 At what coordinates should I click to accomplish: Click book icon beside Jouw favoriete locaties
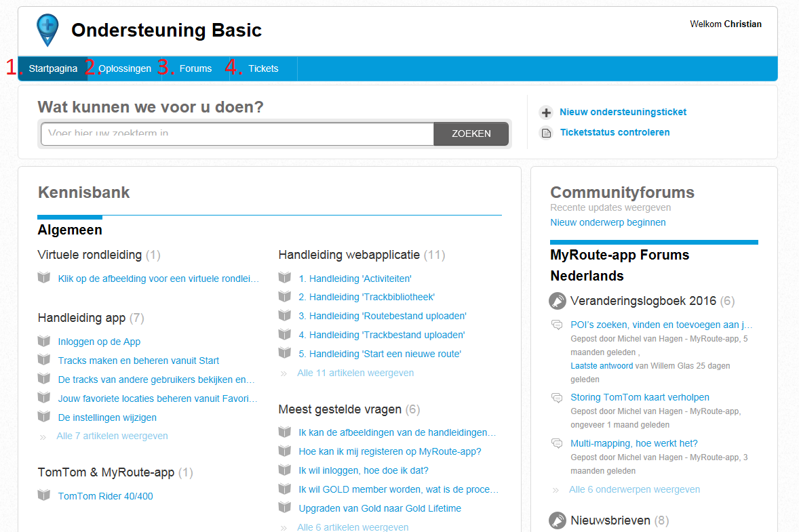[x=44, y=398]
